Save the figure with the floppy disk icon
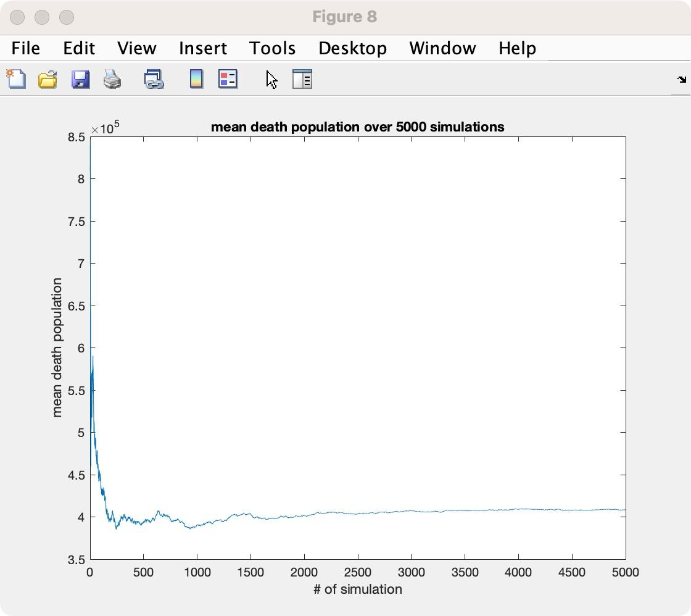 tap(81, 79)
